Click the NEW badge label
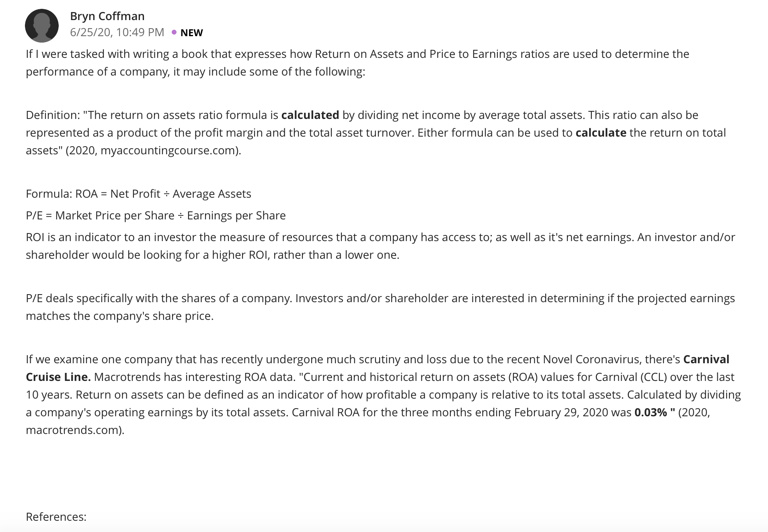768x532 pixels. (x=191, y=33)
